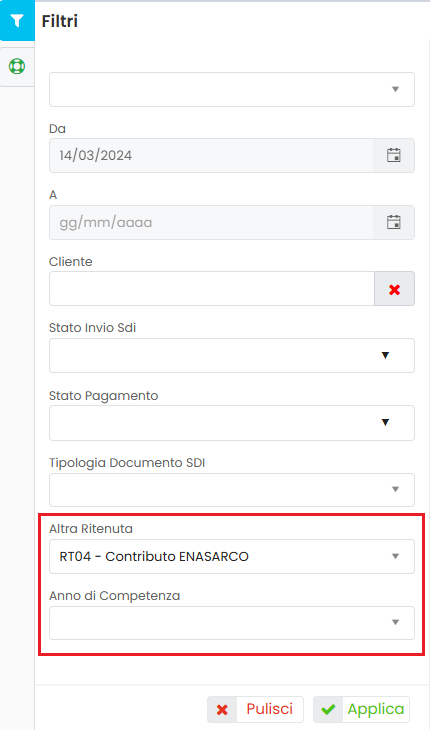Open the calendar picker for A date

click(394, 223)
